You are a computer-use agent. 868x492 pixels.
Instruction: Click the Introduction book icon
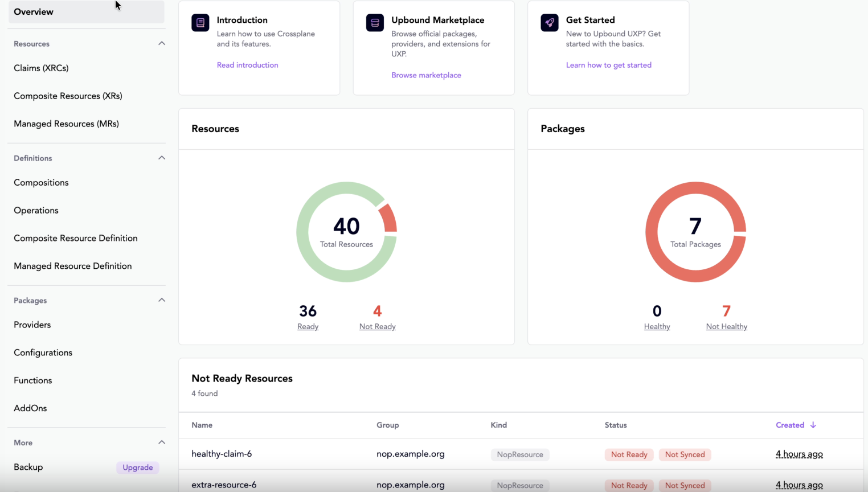click(x=200, y=23)
